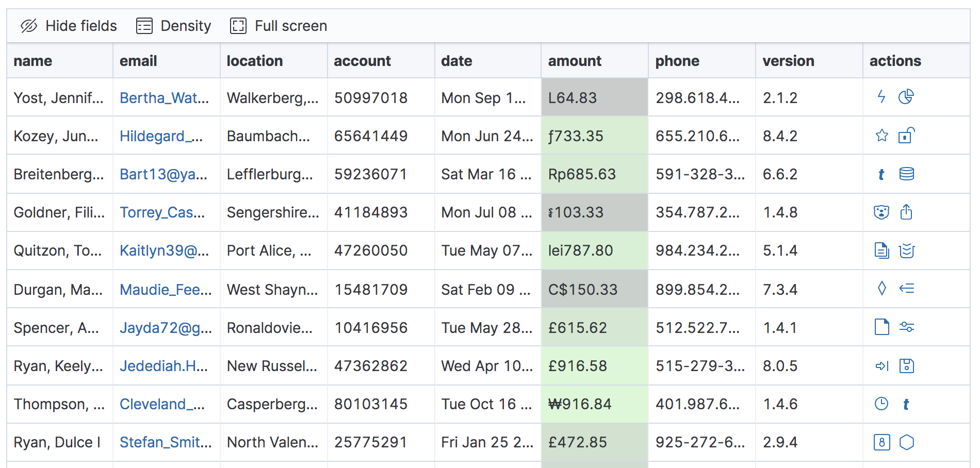Click the chevron bucket icon in Quitzon row

pos(906,250)
